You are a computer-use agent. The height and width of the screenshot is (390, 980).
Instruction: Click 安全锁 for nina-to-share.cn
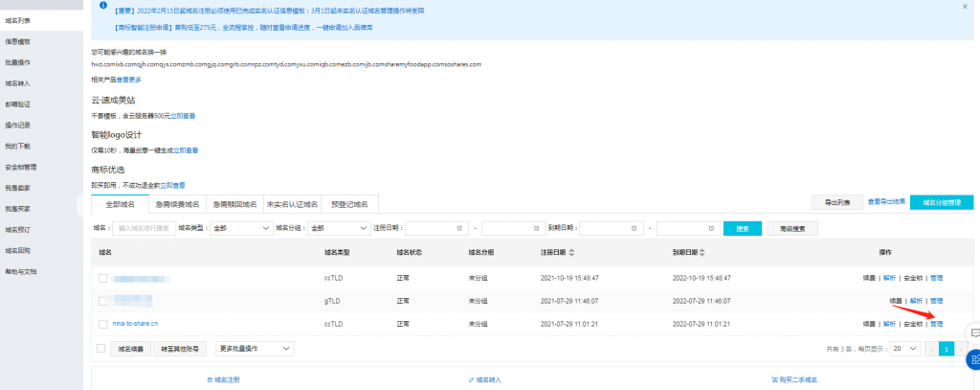click(913, 324)
